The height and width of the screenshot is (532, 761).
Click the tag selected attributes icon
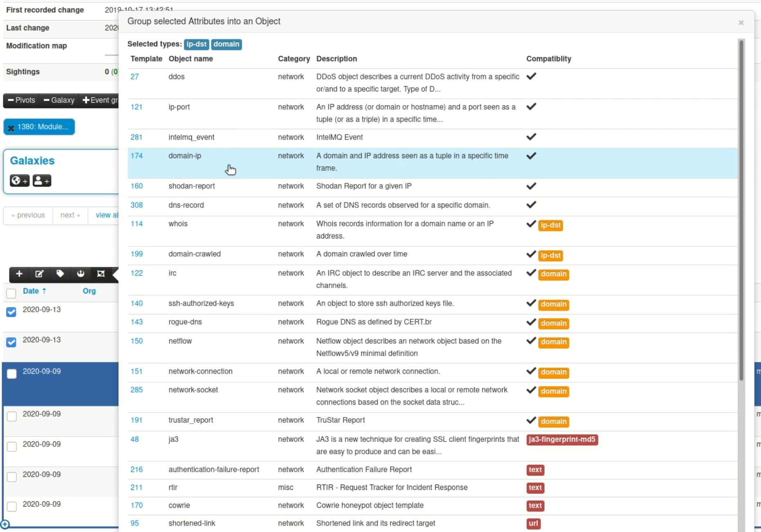pyautogui.click(x=60, y=274)
